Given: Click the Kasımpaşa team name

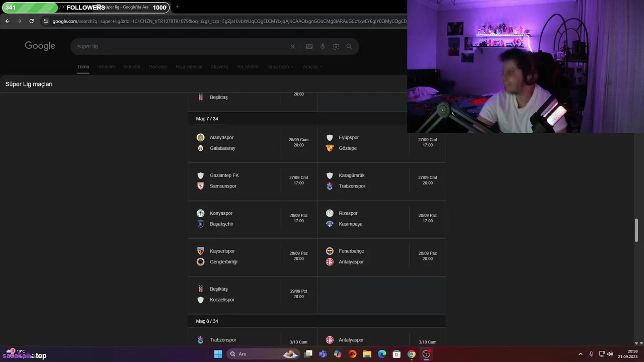Looking at the screenshot, I should coord(351,224).
